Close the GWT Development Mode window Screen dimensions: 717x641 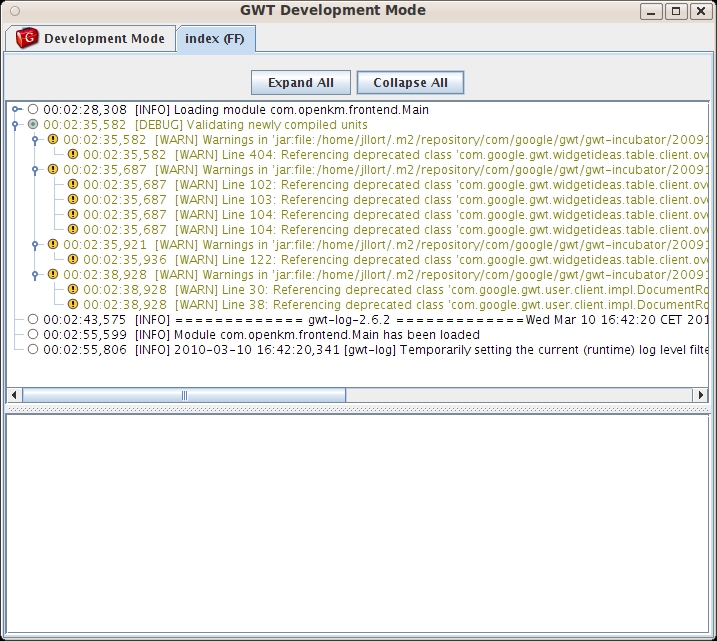(x=701, y=11)
